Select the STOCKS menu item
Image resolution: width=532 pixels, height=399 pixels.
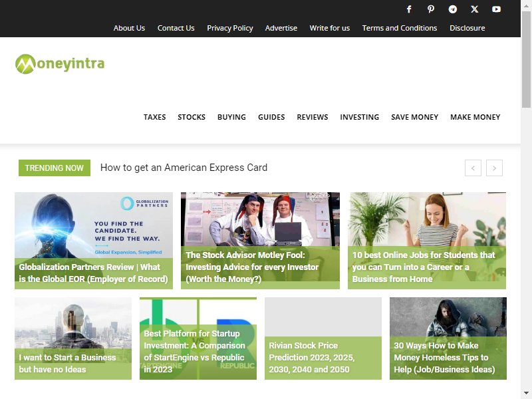tap(192, 117)
